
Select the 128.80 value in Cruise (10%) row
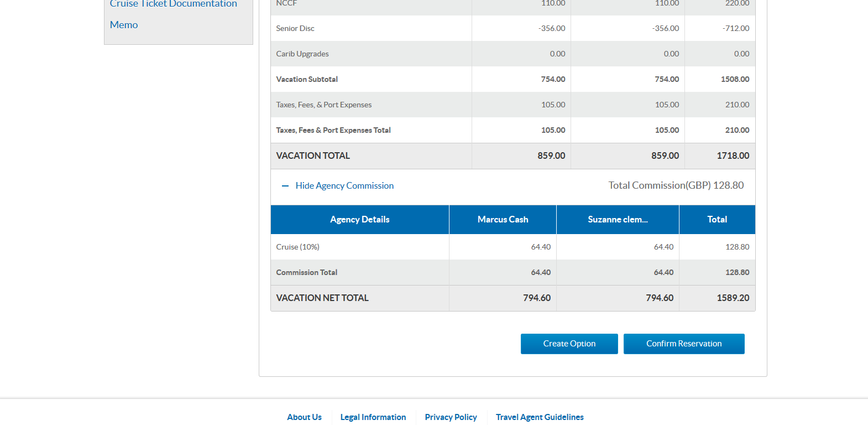pyautogui.click(x=738, y=247)
